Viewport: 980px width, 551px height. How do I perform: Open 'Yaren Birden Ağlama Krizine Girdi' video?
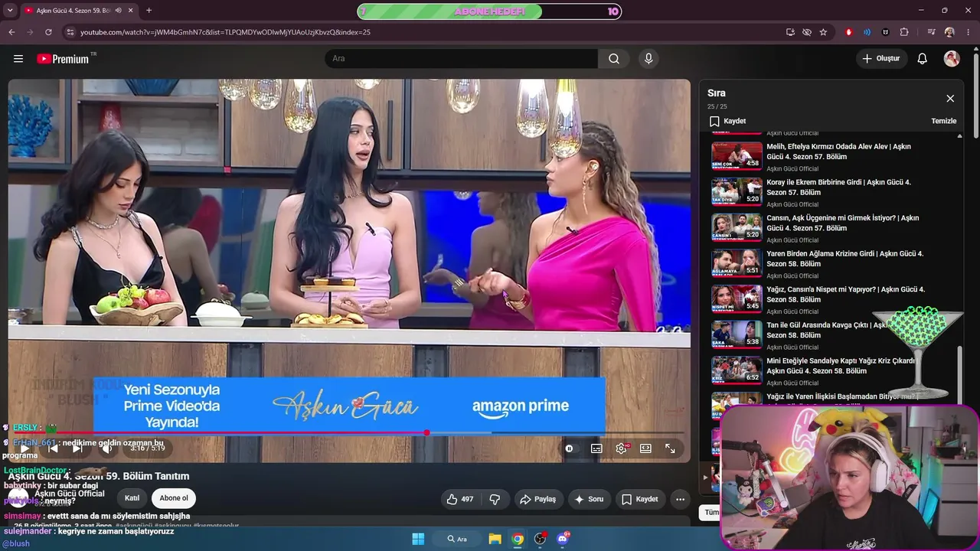[x=844, y=259]
